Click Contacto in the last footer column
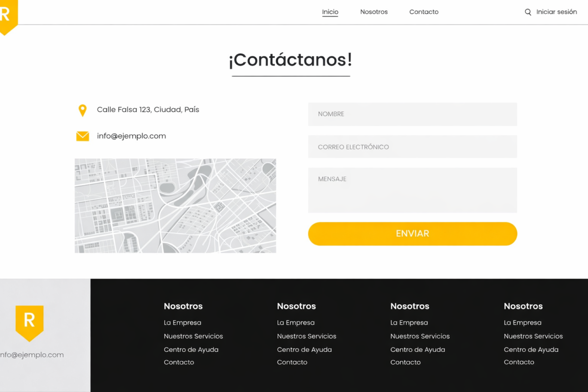The image size is (588, 392). pos(519,362)
